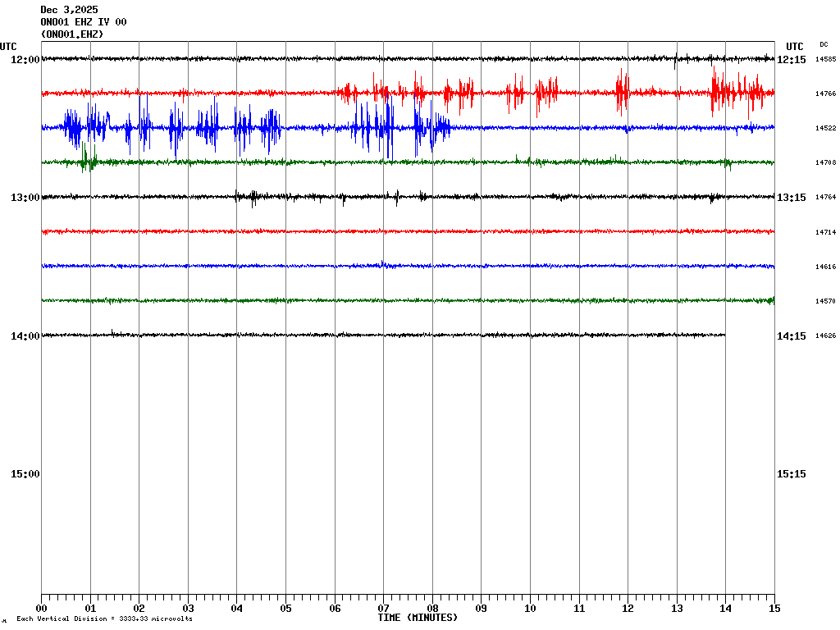
Task: Select the 14626 DC offset value
Action: point(825,336)
